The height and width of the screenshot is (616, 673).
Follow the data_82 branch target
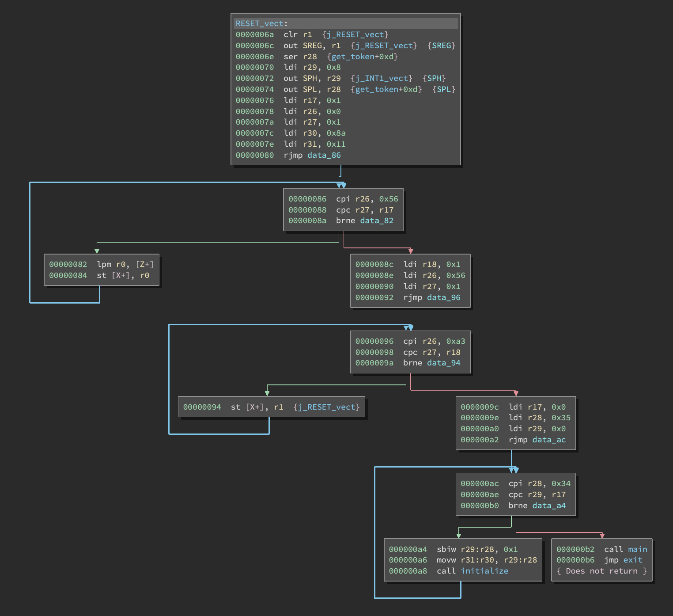click(x=376, y=221)
